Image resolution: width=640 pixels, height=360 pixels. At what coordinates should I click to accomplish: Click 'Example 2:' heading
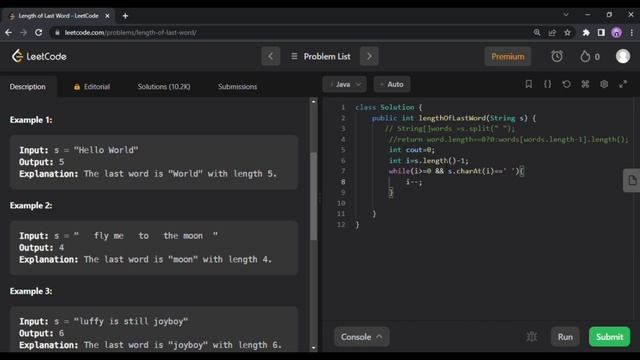pos(31,206)
